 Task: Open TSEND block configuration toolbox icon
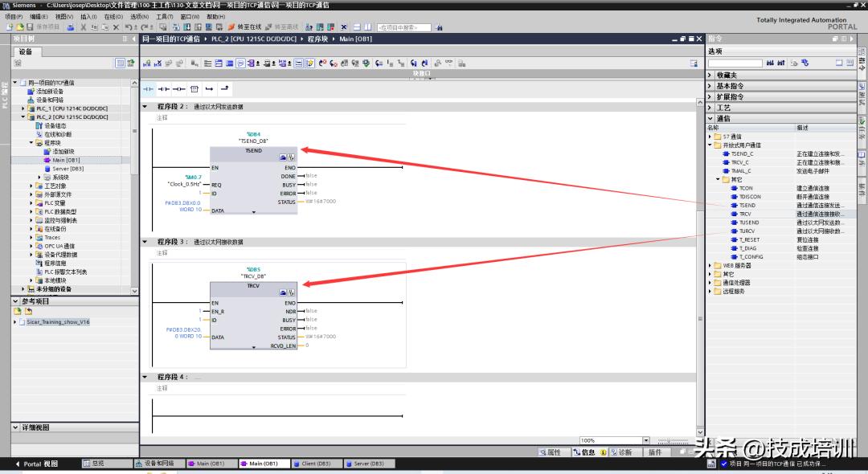pos(283,157)
